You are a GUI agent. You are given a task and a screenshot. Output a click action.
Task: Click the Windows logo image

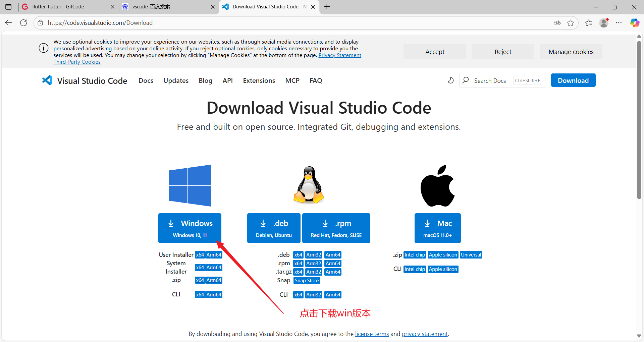point(190,185)
